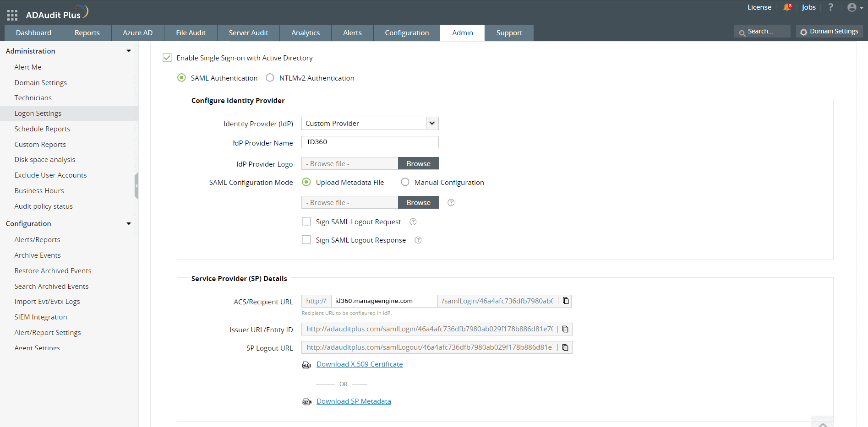
Task: Open Audit policy status
Action: [44, 206]
